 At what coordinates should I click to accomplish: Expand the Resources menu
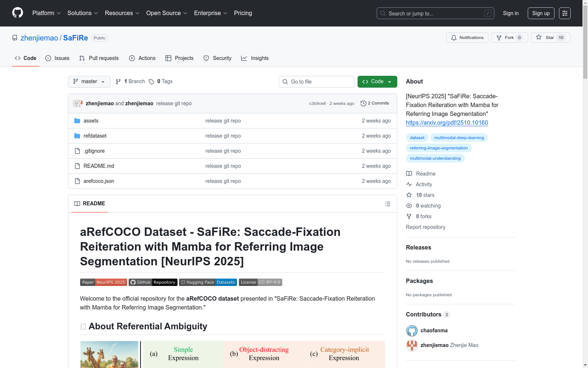tap(122, 13)
